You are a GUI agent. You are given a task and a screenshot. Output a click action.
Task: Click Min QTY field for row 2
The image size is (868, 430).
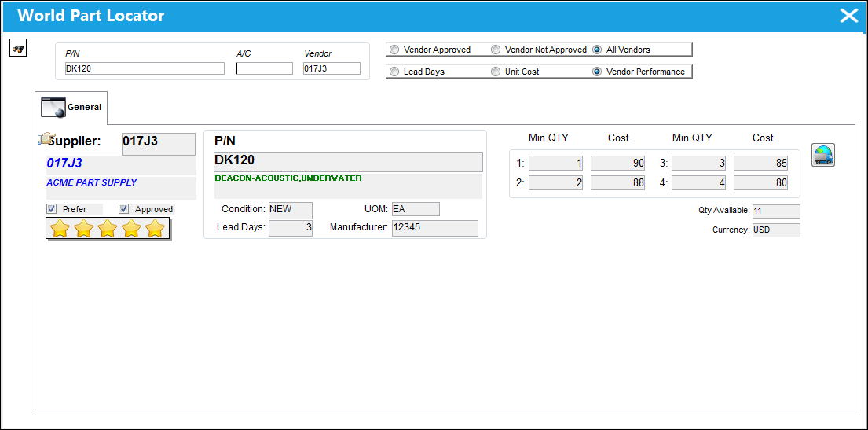[x=556, y=183]
